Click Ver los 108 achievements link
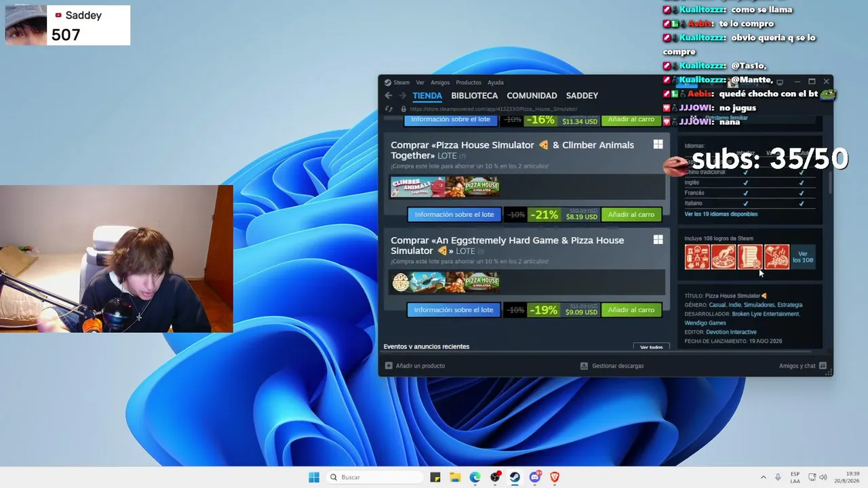Viewport: 868px width, 488px height. click(x=803, y=257)
